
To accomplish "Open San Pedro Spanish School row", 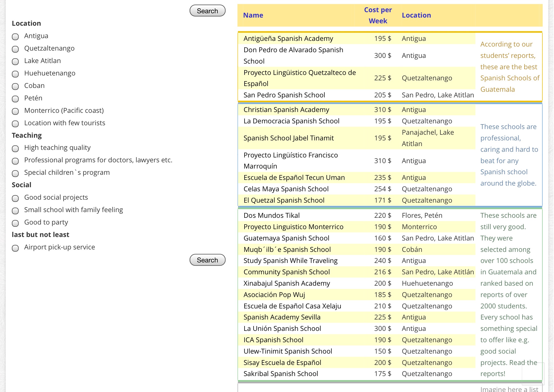I will click(x=284, y=95).
